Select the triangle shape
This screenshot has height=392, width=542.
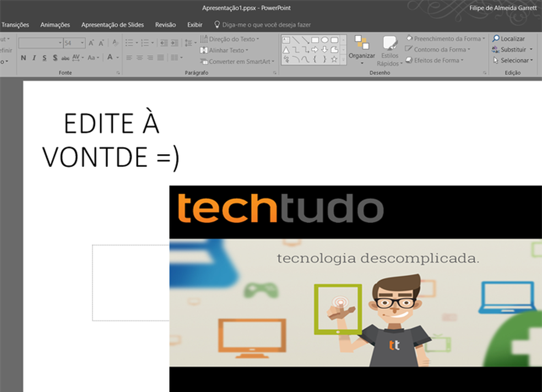pos(286,50)
